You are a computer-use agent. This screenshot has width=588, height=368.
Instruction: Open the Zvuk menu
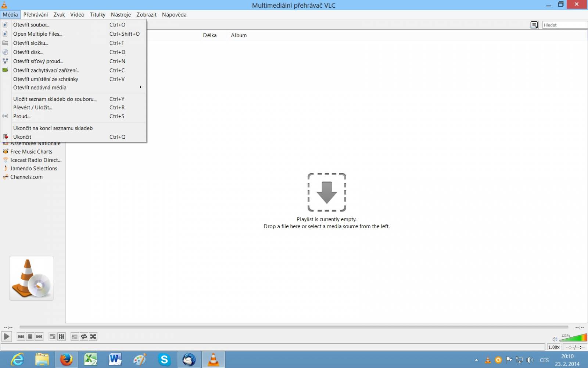[x=59, y=15]
